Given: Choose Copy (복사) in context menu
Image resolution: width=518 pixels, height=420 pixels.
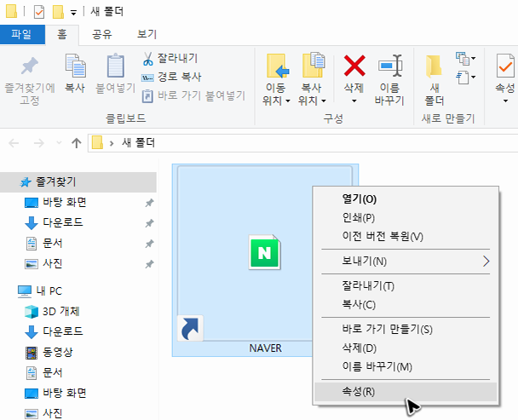Looking at the screenshot, I should [406, 305].
